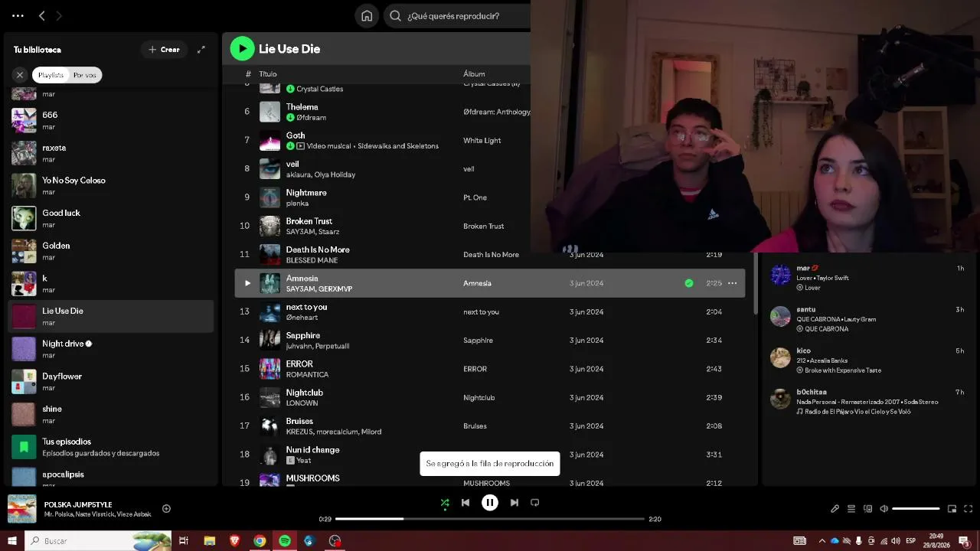
Task: Click the 'next to you' track title
Action: 306,307
